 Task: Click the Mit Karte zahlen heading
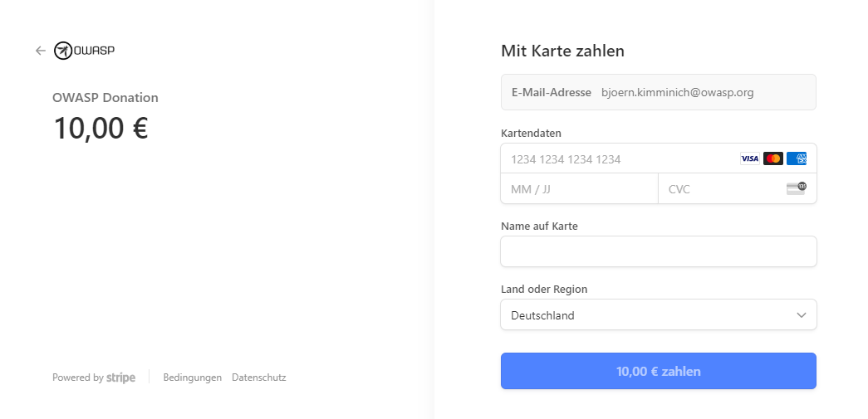[x=562, y=51]
